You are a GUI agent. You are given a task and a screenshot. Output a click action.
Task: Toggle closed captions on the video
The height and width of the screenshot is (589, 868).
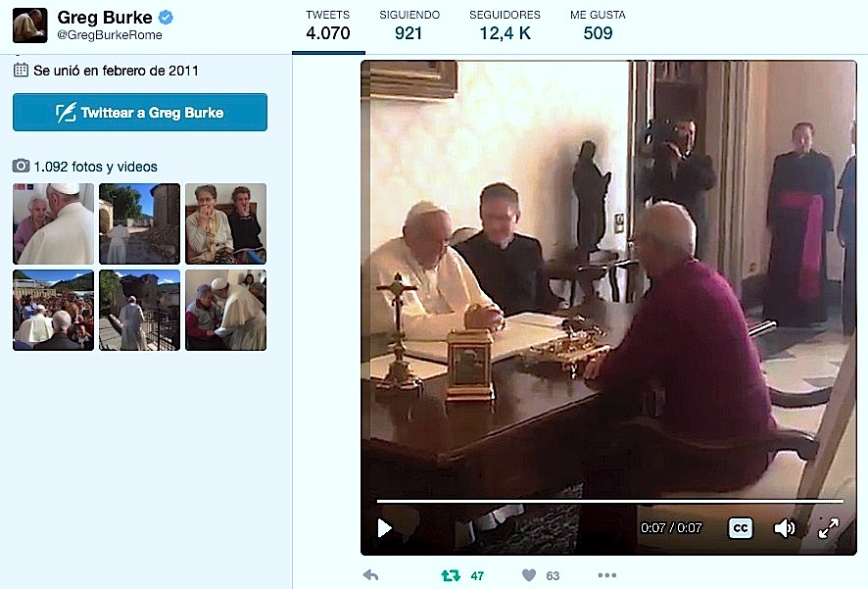pos(741,528)
